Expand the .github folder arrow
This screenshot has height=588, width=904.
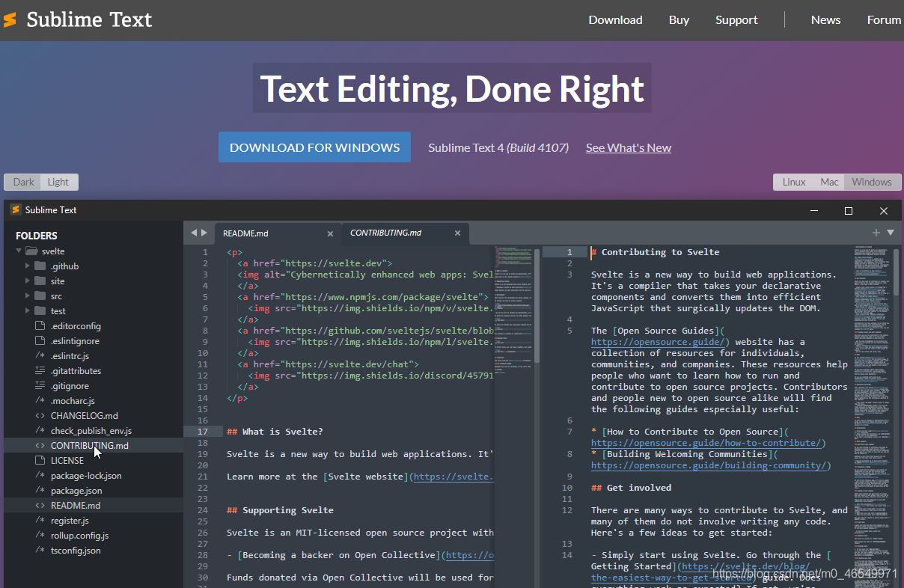pos(28,266)
